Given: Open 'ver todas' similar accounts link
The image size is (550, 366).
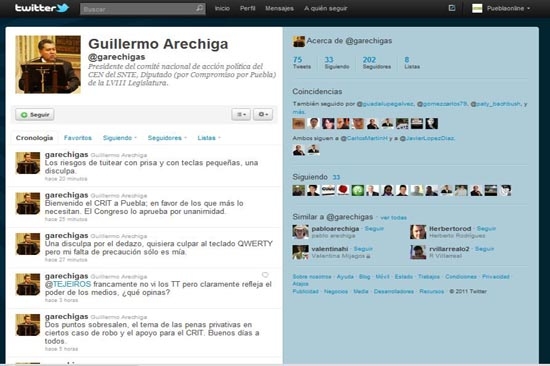Looking at the screenshot, I should click(393, 218).
